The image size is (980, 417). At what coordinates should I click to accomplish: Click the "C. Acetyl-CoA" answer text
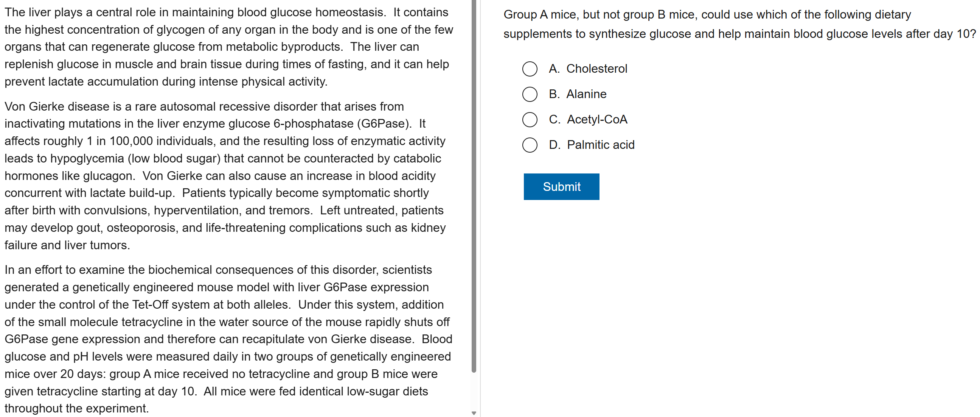588,120
